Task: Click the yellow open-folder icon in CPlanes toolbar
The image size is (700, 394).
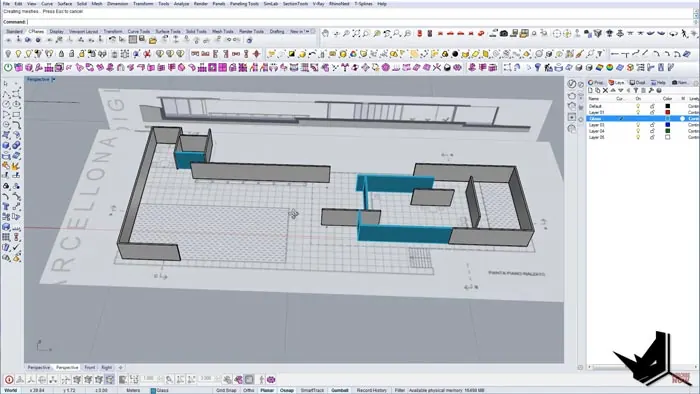Action: 153,40
